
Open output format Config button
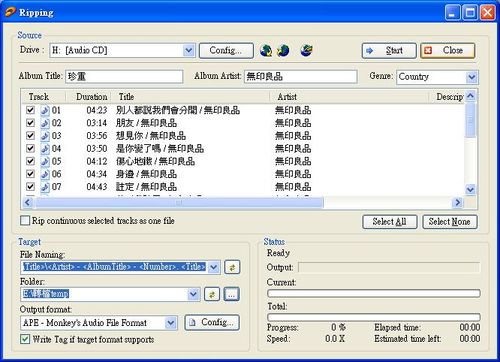pos(212,322)
